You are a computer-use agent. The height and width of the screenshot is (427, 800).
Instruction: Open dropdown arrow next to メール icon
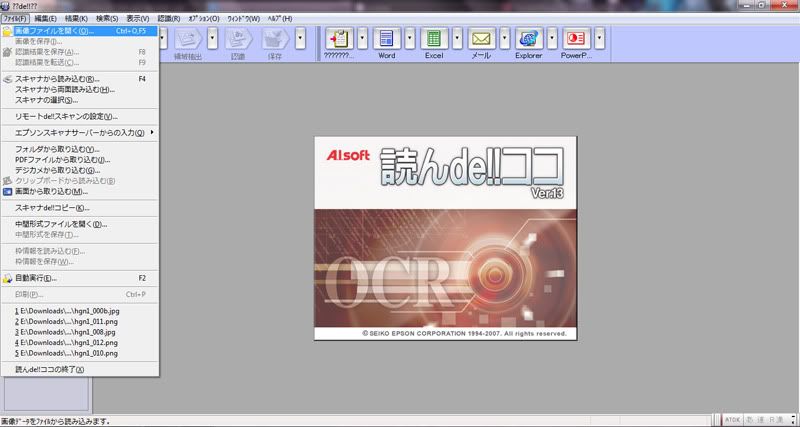[505, 39]
